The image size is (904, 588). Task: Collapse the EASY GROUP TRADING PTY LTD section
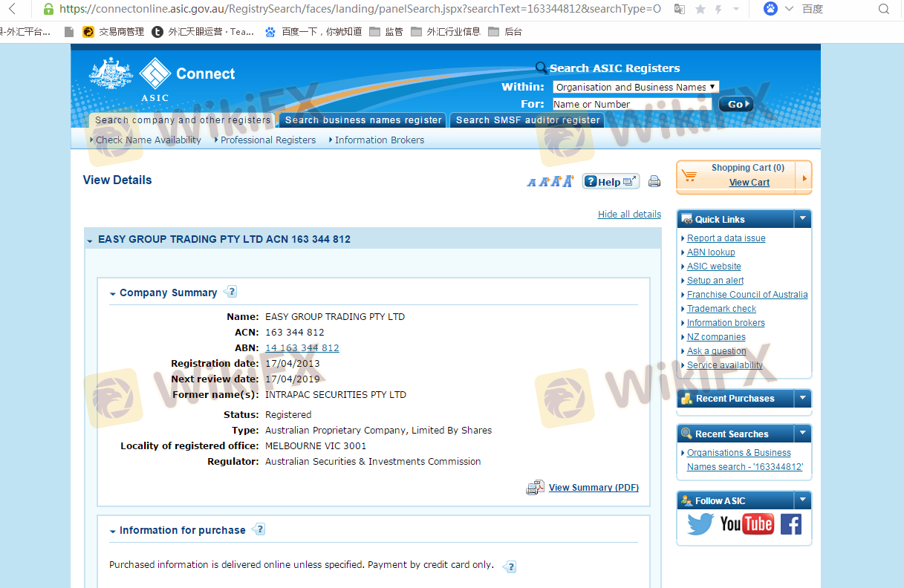(90, 241)
